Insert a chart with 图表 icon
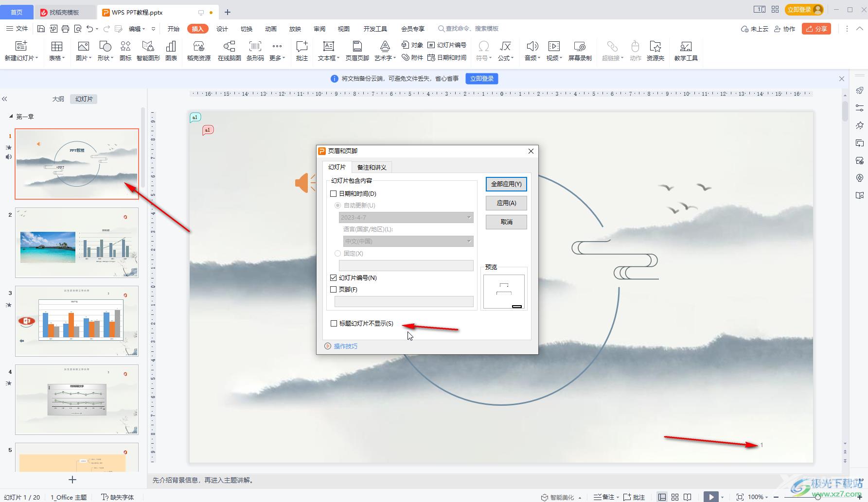The image size is (868, 502). coord(171,51)
